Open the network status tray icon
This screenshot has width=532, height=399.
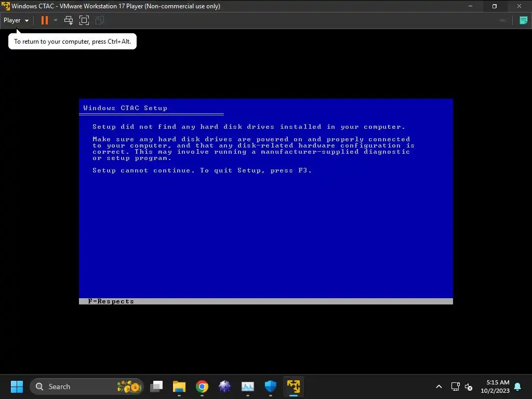455,387
